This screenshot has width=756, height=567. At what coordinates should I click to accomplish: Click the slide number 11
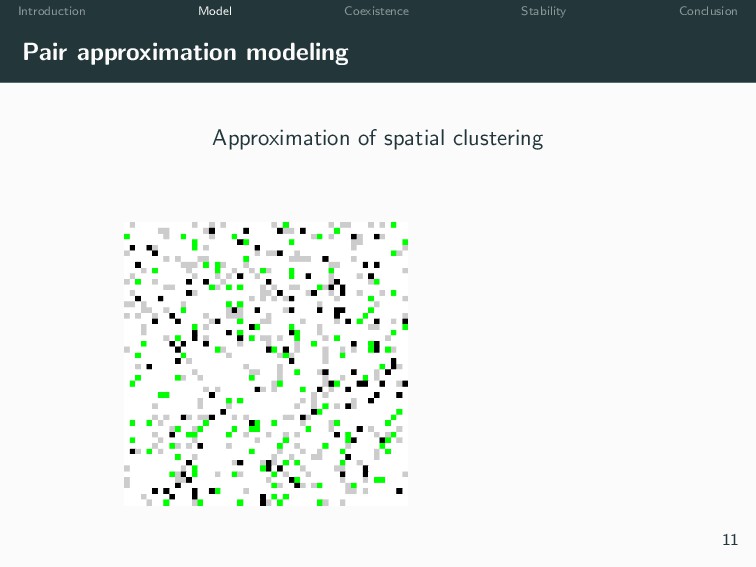point(730,540)
